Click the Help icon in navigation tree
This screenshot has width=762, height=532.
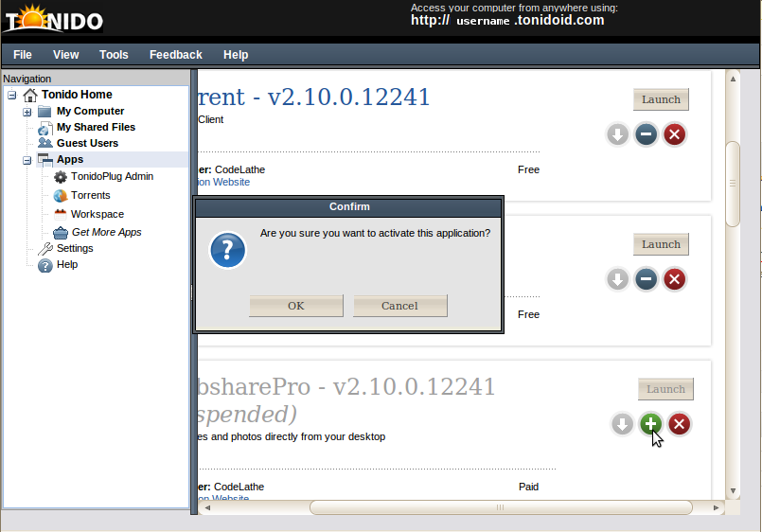(x=44, y=265)
